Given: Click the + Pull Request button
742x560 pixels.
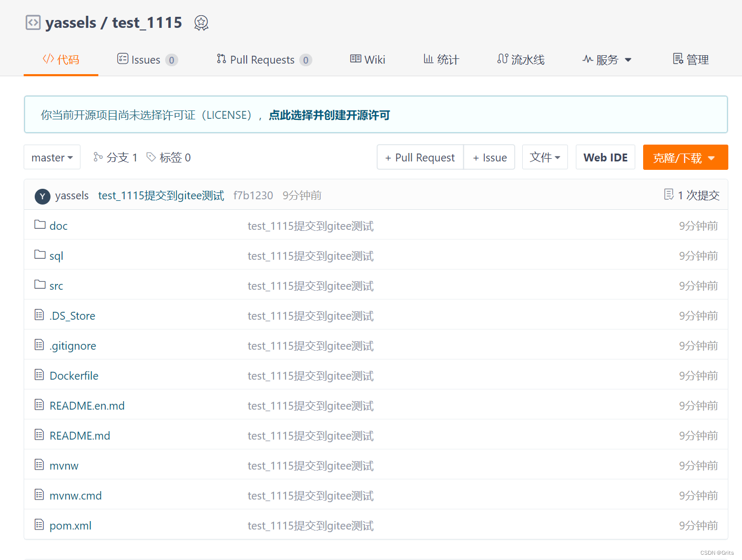Looking at the screenshot, I should (420, 157).
